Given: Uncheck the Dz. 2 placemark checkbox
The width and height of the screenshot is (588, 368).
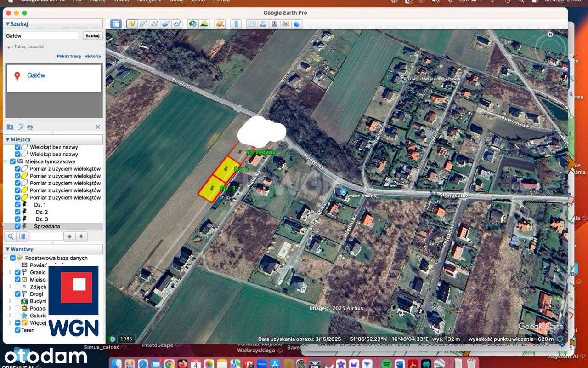Looking at the screenshot, I should (x=17, y=212).
